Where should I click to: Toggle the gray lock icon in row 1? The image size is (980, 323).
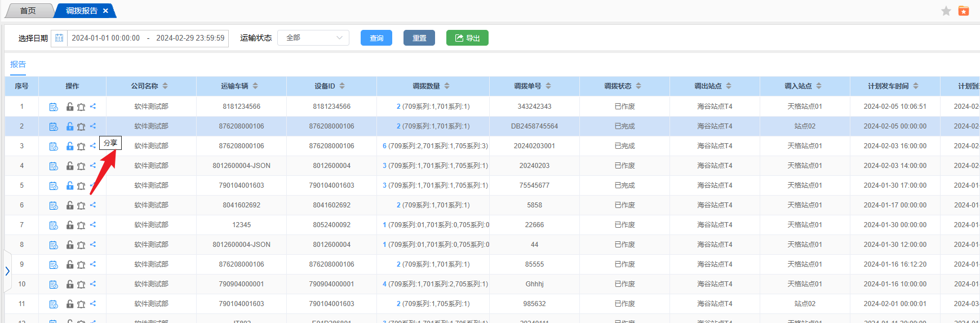coord(70,107)
